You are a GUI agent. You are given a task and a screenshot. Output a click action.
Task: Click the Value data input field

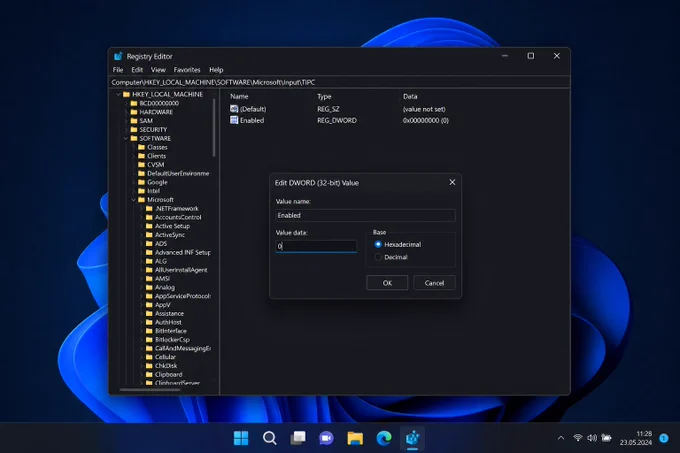click(316, 246)
